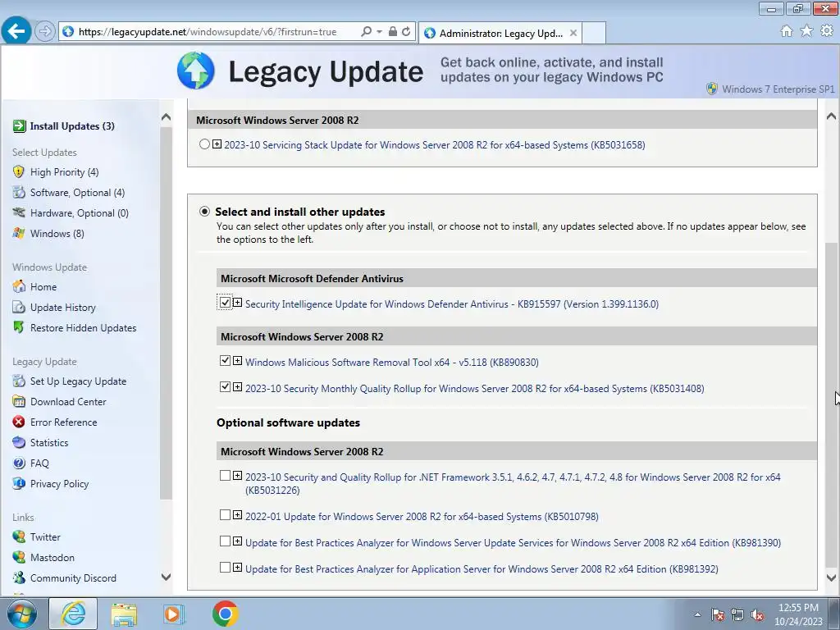Screen dimensions: 840x630
Task: Open Favorites with the star icon
Action: 806,31
